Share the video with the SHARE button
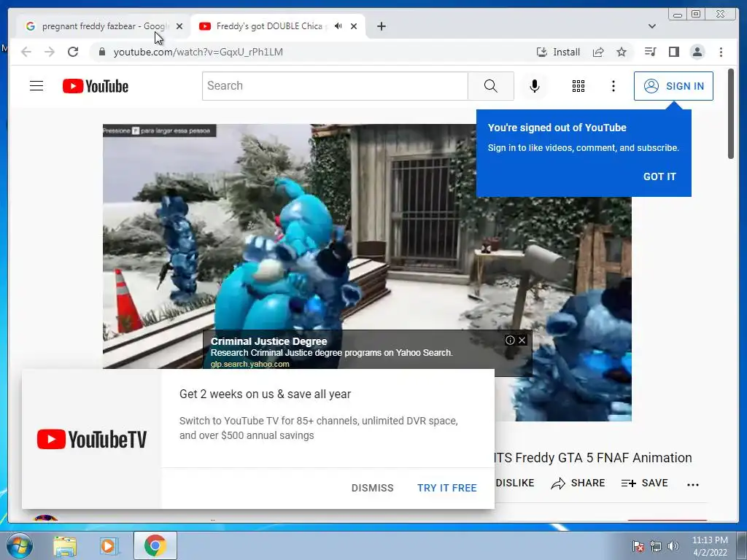 click(578, 483)
